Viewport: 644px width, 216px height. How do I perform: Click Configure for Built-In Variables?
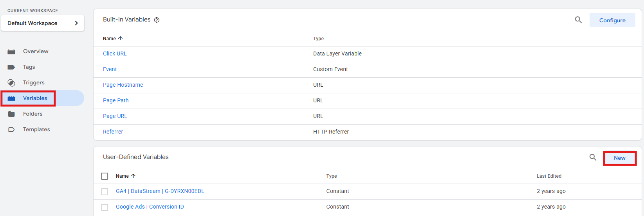coord(612,20)
